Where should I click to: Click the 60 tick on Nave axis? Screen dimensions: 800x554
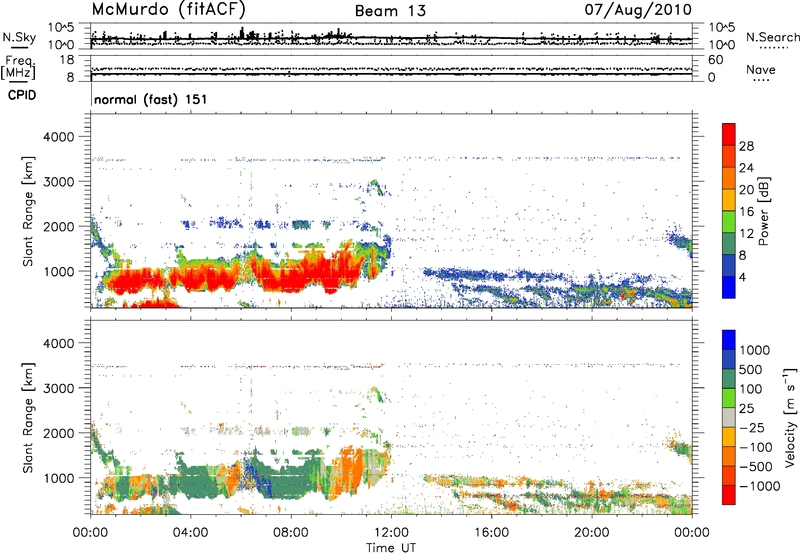[x=715, y=60]
